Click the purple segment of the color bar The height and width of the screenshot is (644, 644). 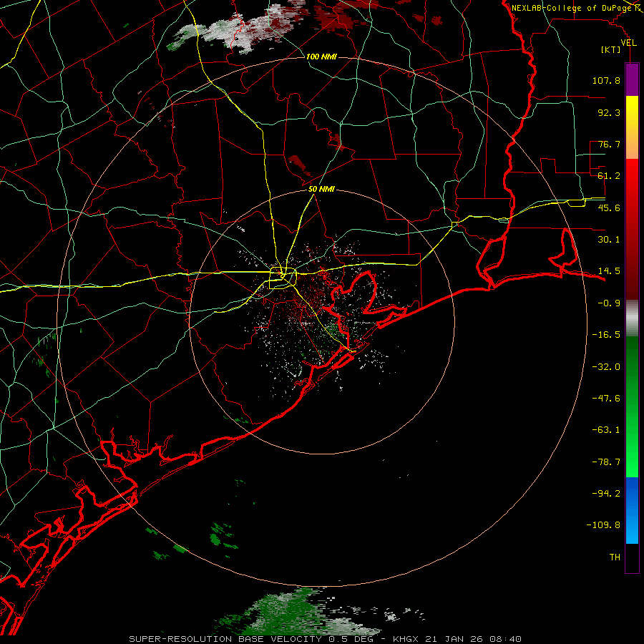pyautogui.click(x=632, y=79)
